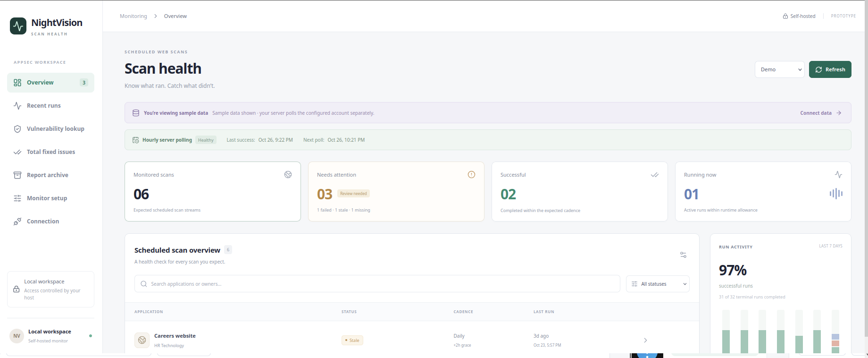The image size is (868, 358).
Task: Open the Overview menu item
Action: 50,83
